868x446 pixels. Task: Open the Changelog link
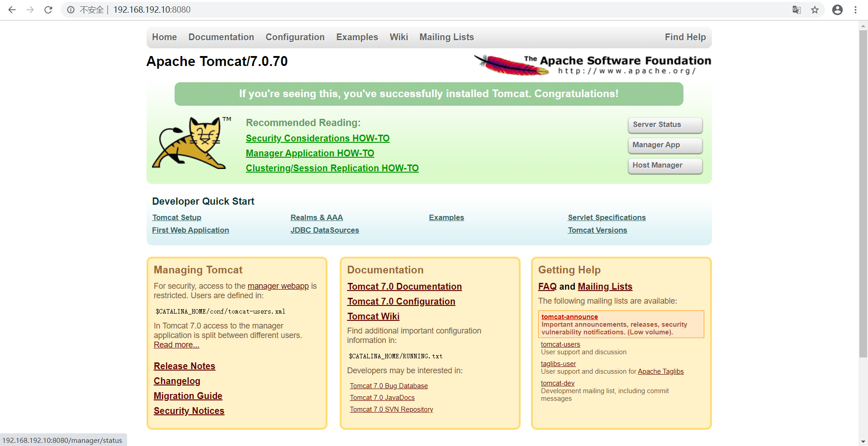177,381
